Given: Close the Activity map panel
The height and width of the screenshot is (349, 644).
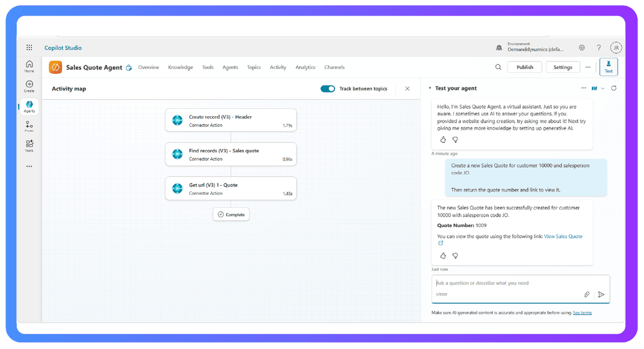Looking at the screenshot, I should 407,89.
